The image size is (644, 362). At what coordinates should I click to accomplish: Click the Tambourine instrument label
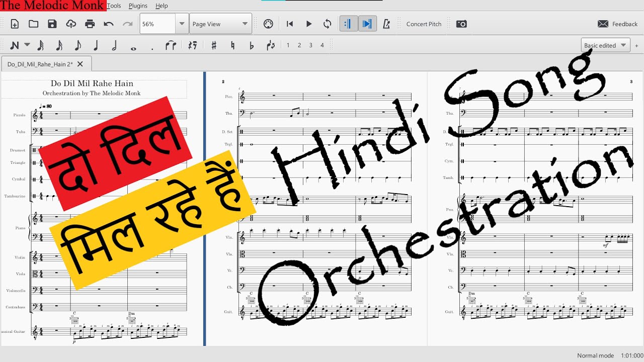tap(15, 196)
